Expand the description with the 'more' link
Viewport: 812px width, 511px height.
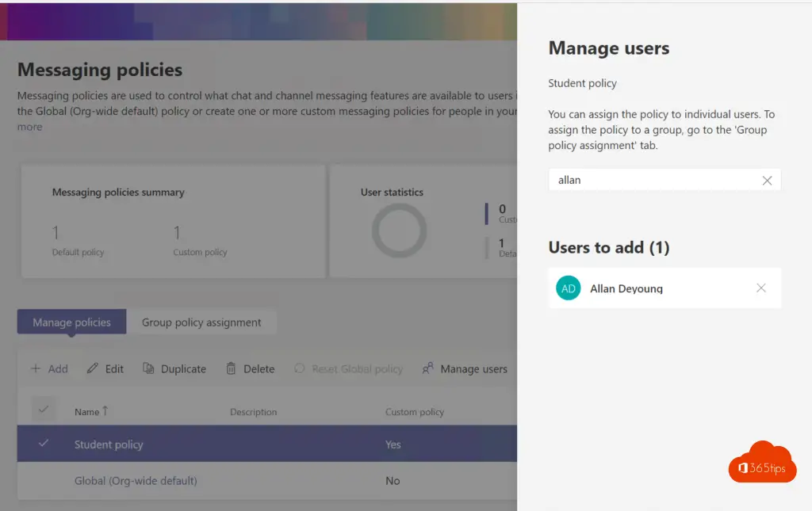[x=30, y=127]
